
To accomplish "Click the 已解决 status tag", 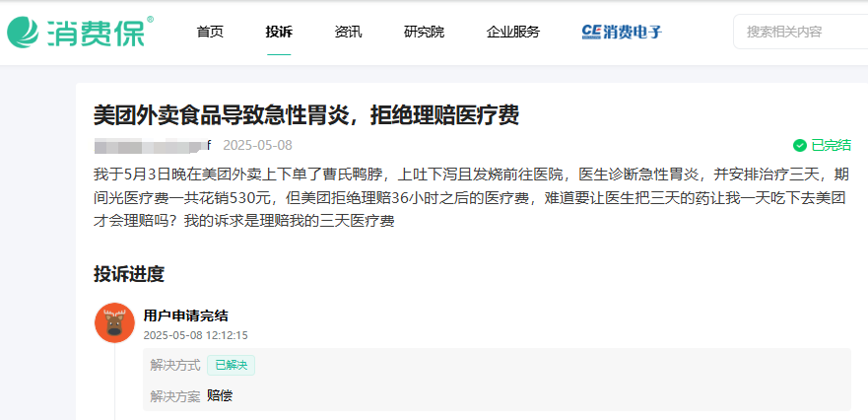I will coord(231,365).
